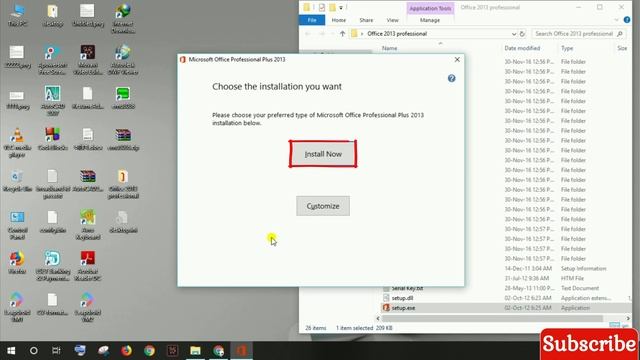Click the Install Now button
Viewport: 640px width, 360px height.
[x=323, y=154]
